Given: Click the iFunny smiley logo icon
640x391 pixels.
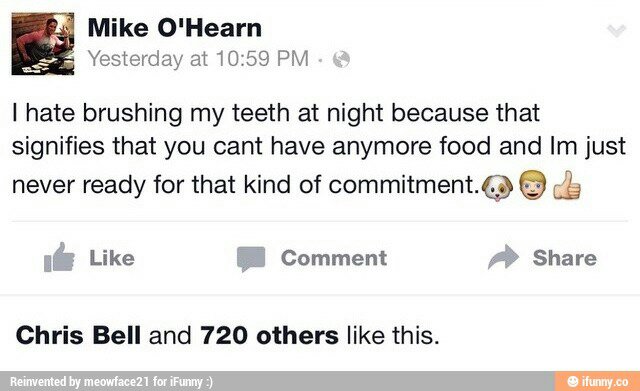Looking at the screenshot, I should pos(573,381).
